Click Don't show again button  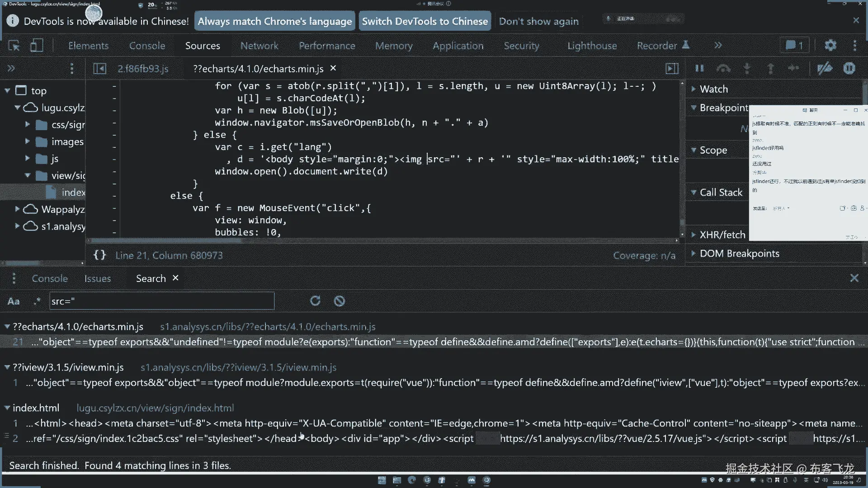538,21
